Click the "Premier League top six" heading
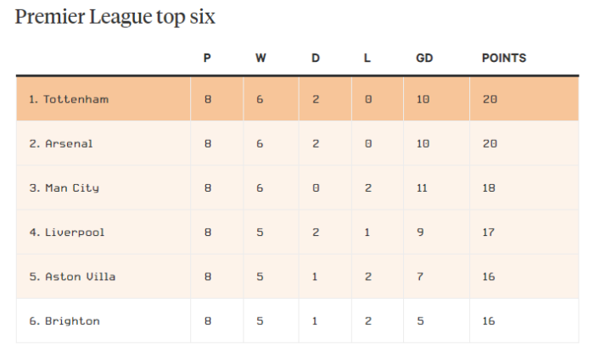 [115, 17]
